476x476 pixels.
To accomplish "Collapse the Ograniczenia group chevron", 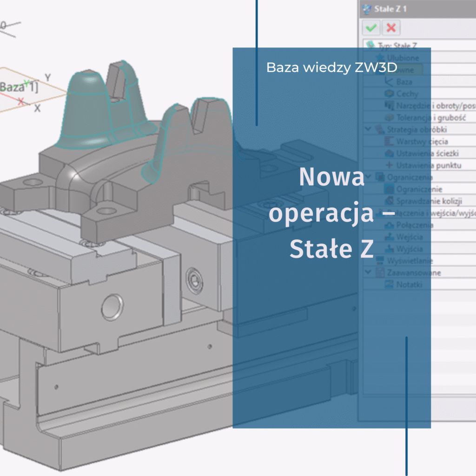I will (368, 177).
